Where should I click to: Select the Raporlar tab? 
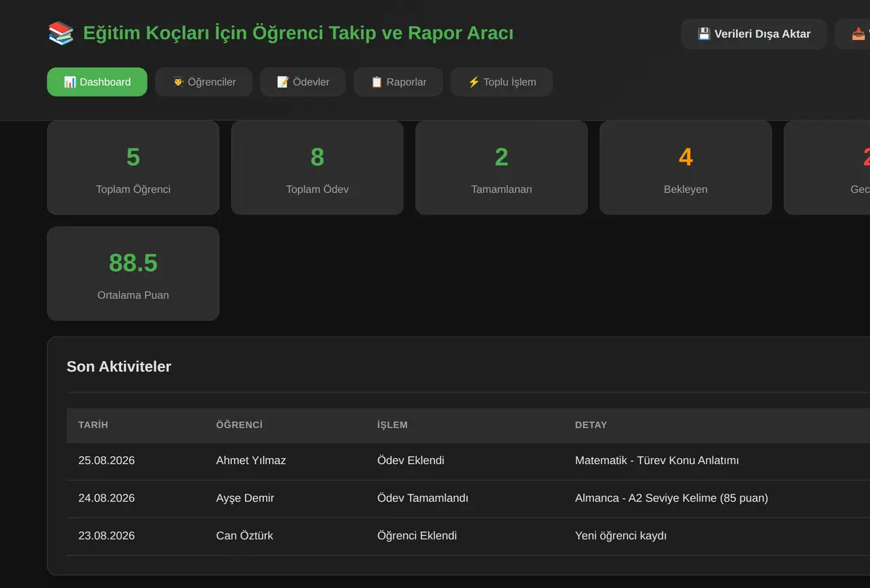[x=398, y=82]
